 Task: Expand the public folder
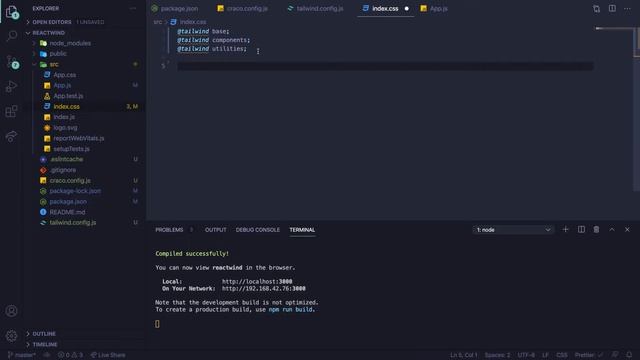(x=58, y=54)
